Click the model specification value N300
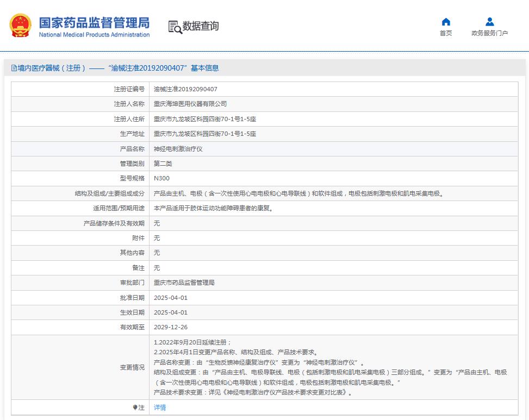This screenshot has width=529, height=420. tap(161, 178)
